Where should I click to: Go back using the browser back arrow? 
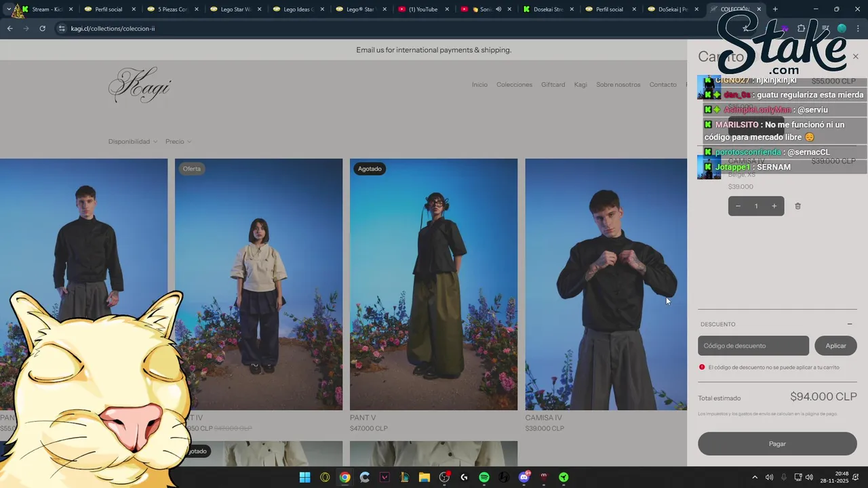(x=9, y=28)
